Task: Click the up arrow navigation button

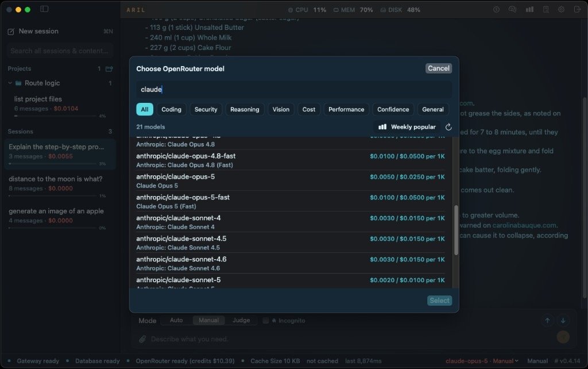Action: click(547, 320)
